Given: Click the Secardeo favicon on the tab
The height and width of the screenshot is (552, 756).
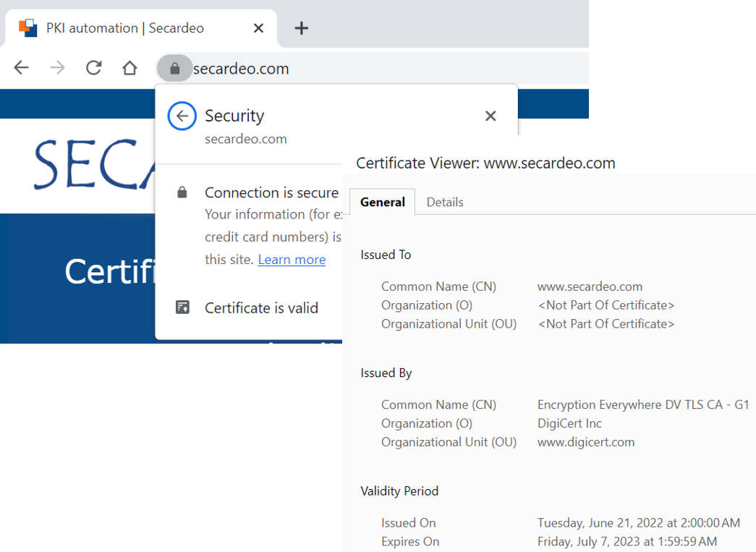Looking at the screenshot, I should click(x=27, y=28).
